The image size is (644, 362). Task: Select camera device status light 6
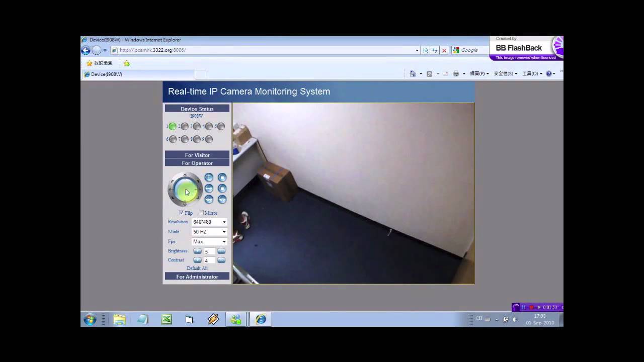173,139
